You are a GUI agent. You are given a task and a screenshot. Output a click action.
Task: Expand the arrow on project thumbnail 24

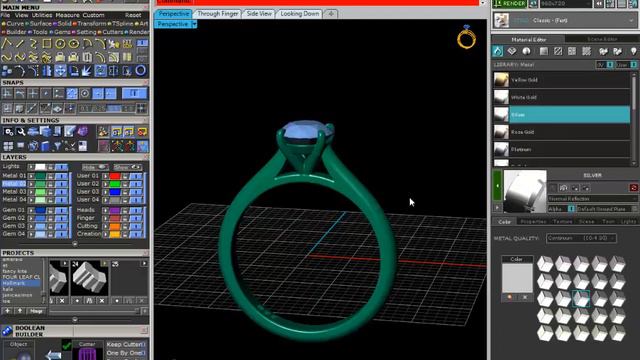[x=105, y=264]
